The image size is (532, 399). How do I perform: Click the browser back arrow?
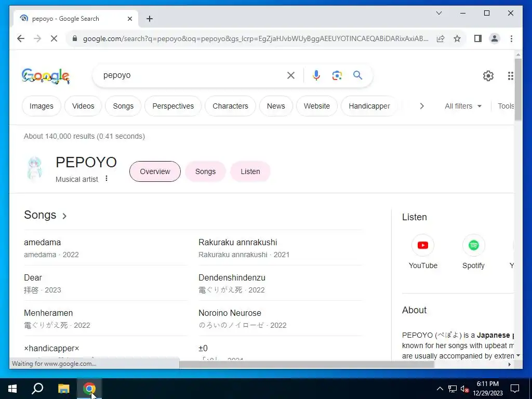21,38
